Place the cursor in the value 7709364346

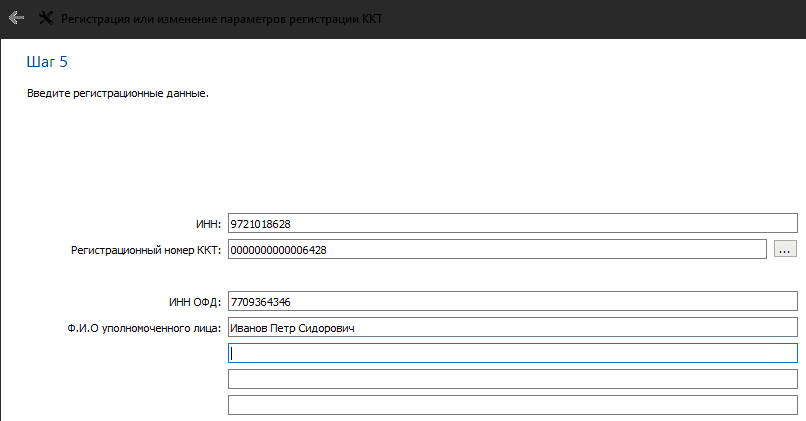(261, 302)
